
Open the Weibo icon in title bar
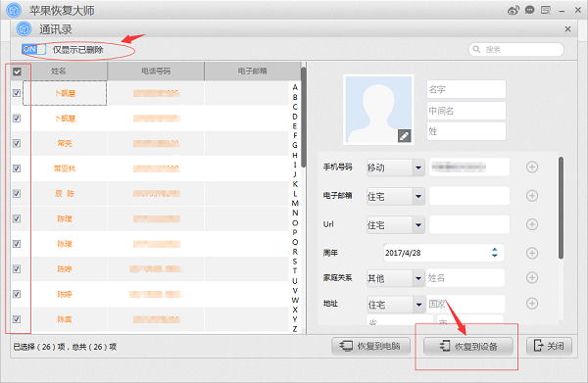[514, 11]
